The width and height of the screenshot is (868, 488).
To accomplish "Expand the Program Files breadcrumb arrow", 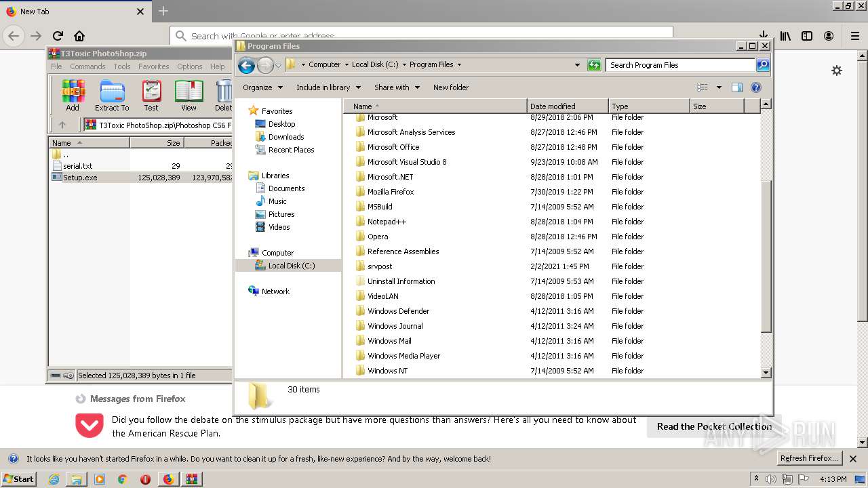I will (x=459, y=65).
